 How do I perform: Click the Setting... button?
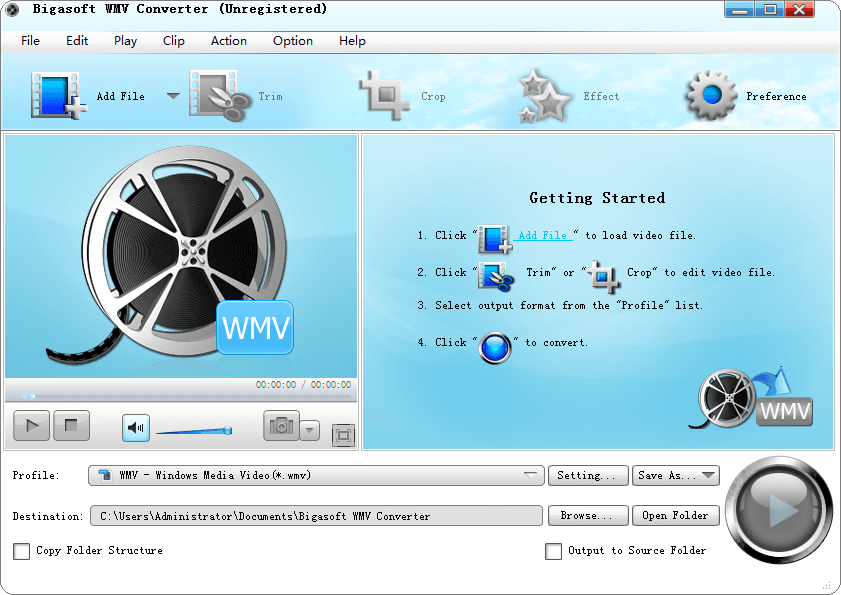[588, 475]
